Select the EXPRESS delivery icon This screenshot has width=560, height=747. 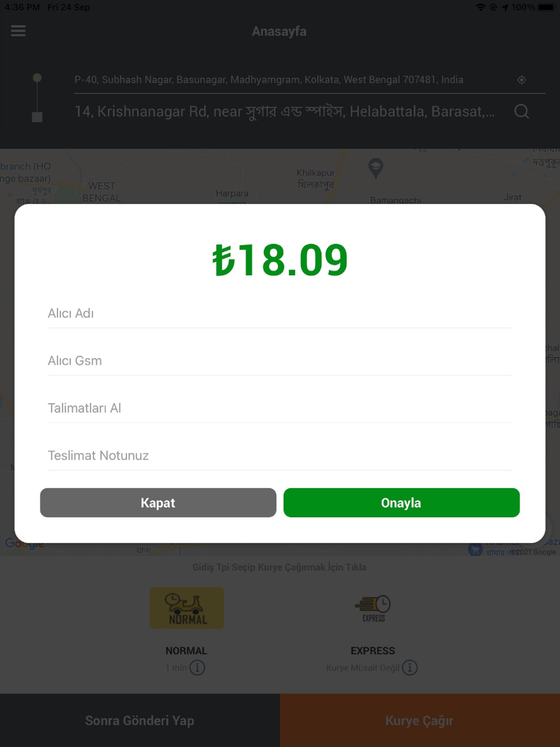click(373, 608)
